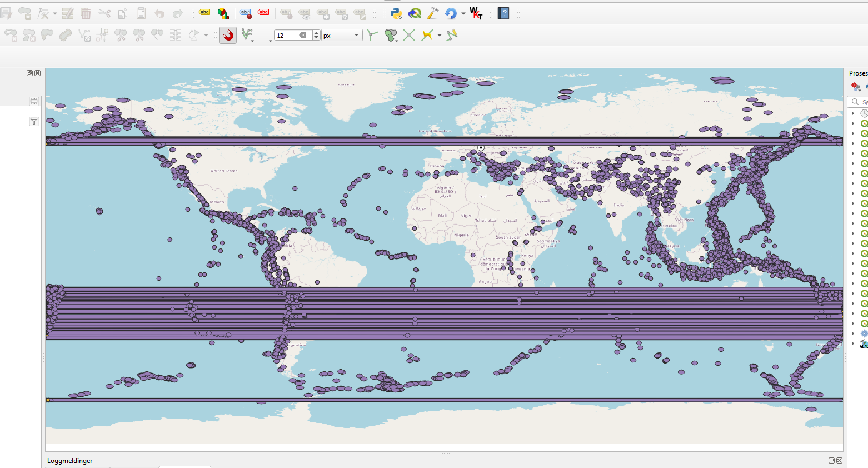Select the Rotate Point Symbols tool

tap(194, 35)
